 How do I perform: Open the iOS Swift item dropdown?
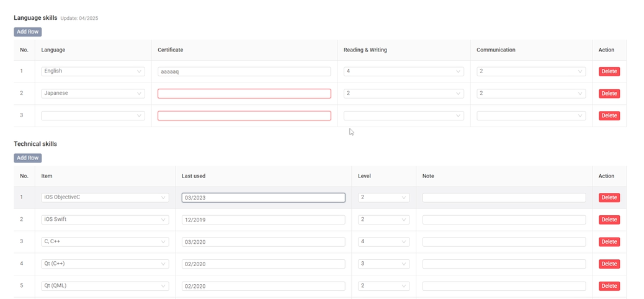click(x=105, y=220)
